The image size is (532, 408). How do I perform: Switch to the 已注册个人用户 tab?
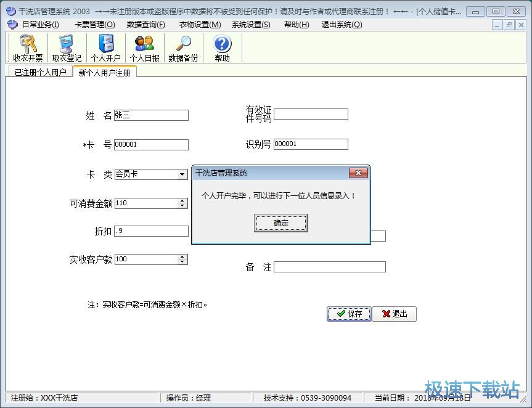click(40, 72)
